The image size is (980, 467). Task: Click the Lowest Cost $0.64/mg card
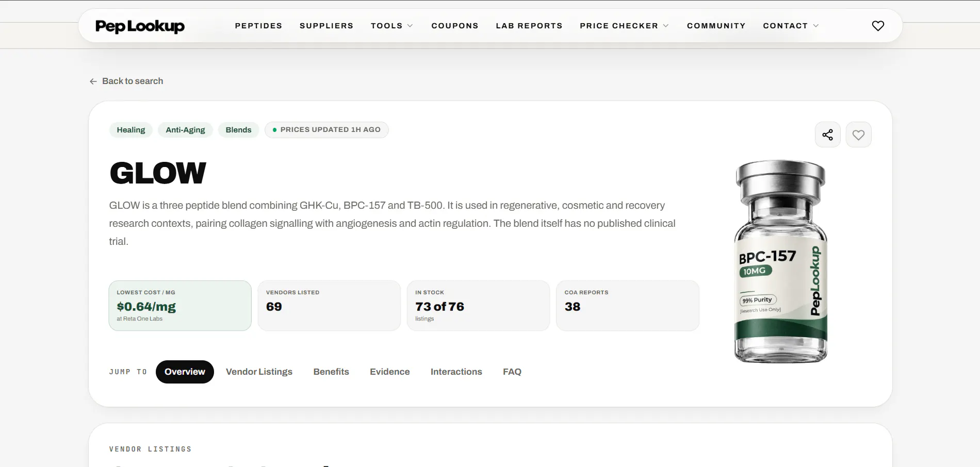coord(180,306)
